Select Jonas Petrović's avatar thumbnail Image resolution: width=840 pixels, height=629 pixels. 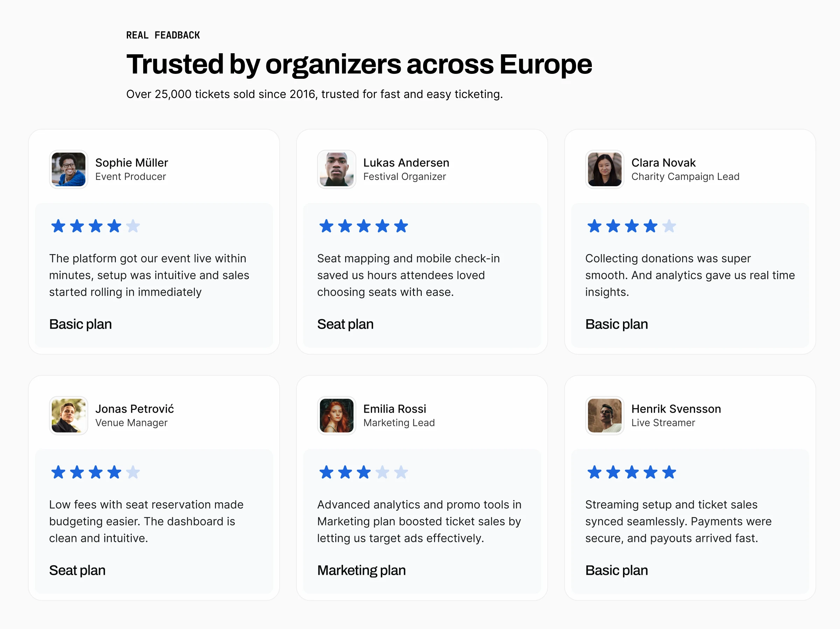coord(68,415)
